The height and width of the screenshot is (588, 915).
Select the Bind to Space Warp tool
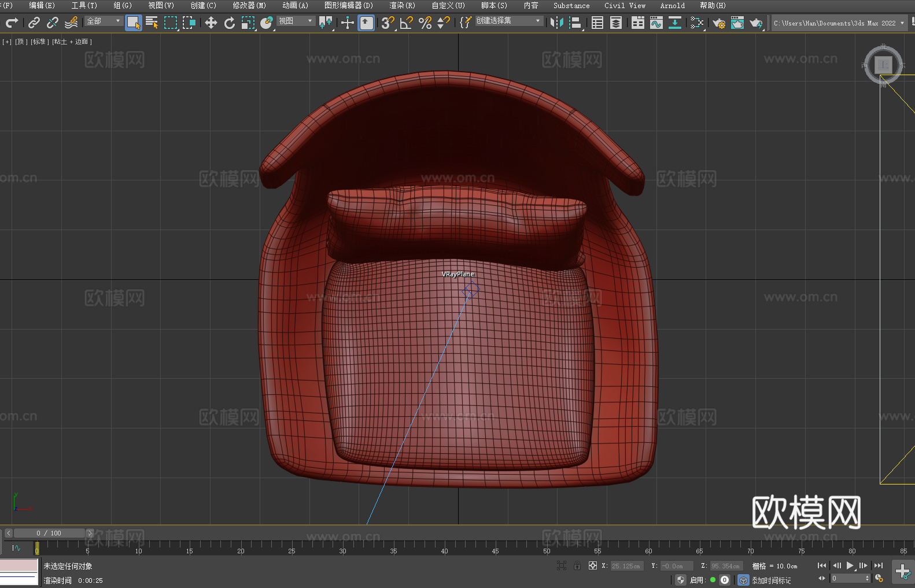[x=71, y=23]
